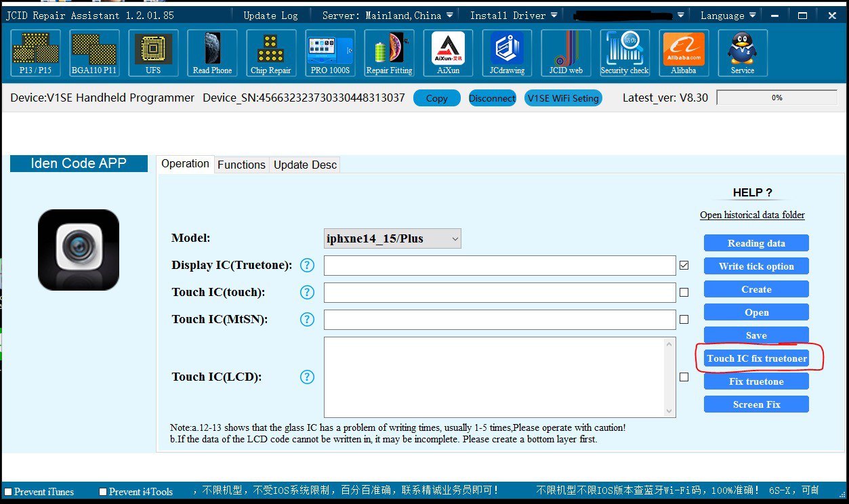Switch to the Update Desc tab
Viewport: 849px width, 504px height.
coord(305,165)
